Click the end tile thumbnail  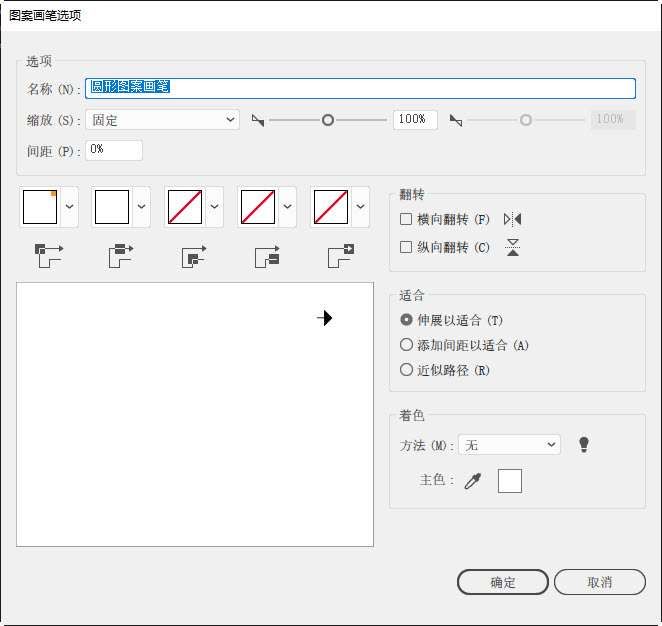pos(331,207)
